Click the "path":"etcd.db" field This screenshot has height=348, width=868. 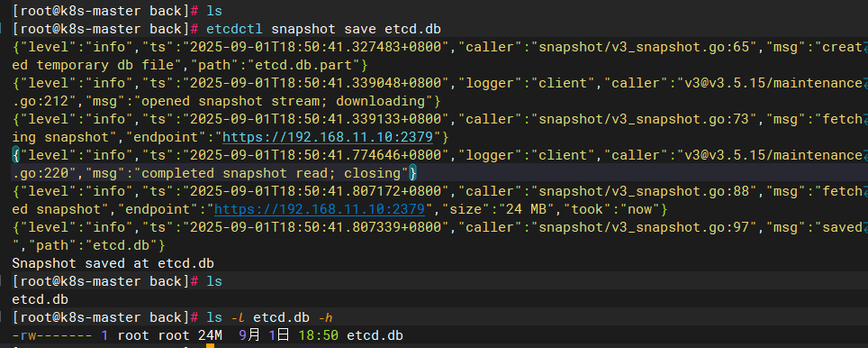coord(93,245)
